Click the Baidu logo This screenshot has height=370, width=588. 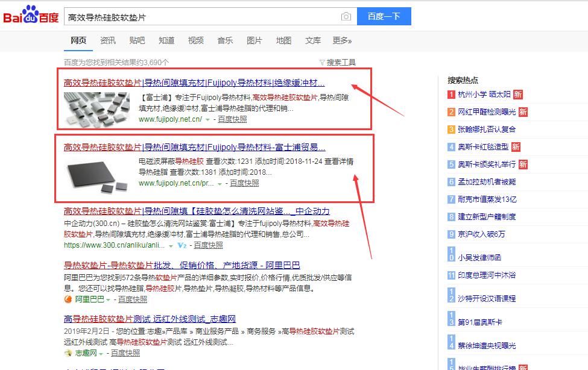31,16
